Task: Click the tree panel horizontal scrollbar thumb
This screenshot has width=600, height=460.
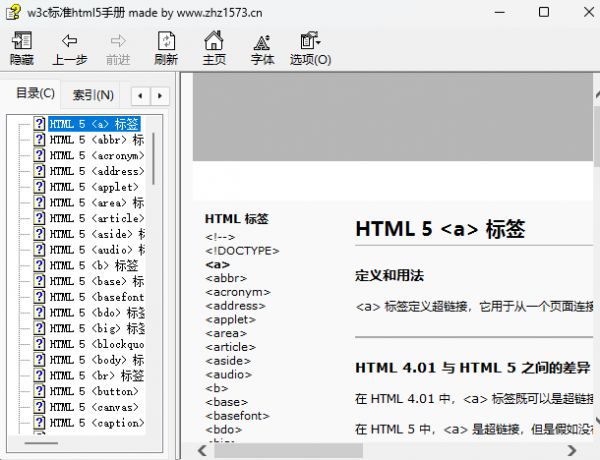Action: pos(41,443)
